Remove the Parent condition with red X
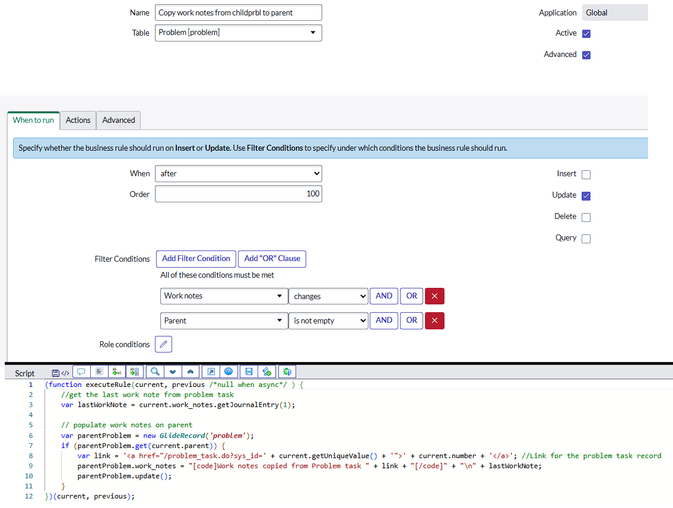This screenshot has width=673, height=508. point(434,321)
